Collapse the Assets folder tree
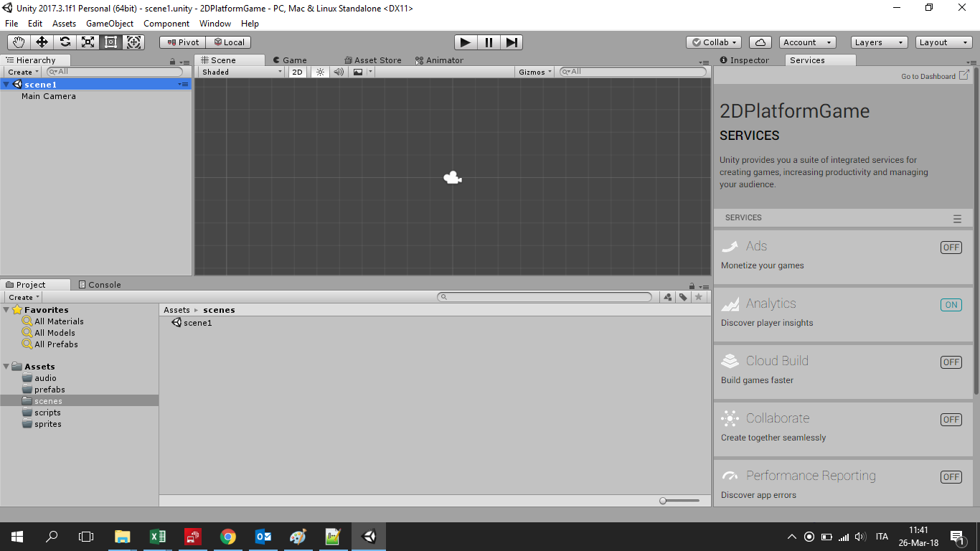980x551 pixels. pyautogui.click(x=6, y=367)
